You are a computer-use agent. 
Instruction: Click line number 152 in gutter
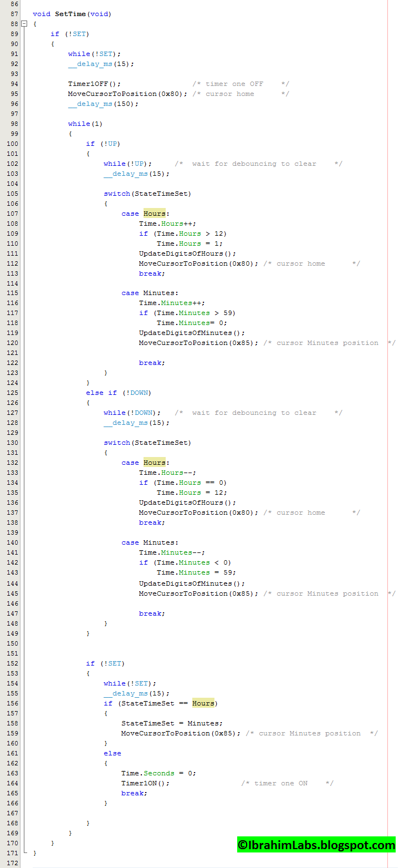(12, 663)
